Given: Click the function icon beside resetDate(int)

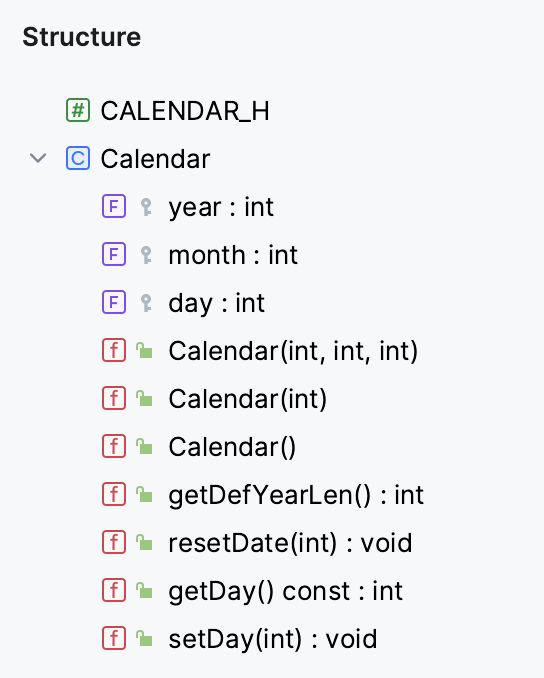Looking at the screenshot, I should [114, 542].
